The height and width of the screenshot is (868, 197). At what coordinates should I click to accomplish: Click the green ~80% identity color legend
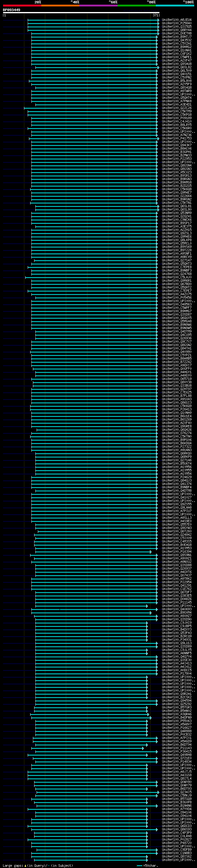pyautogui.click(x=137, y=6)
